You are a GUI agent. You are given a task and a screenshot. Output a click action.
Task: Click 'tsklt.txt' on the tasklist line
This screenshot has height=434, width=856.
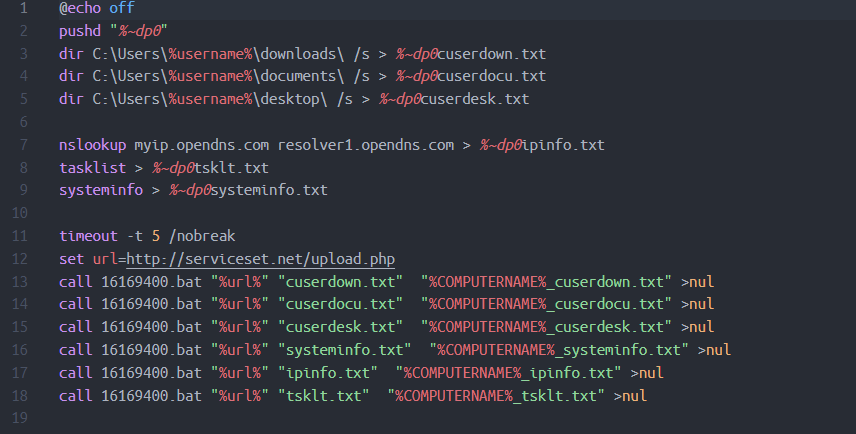point(231,168)
